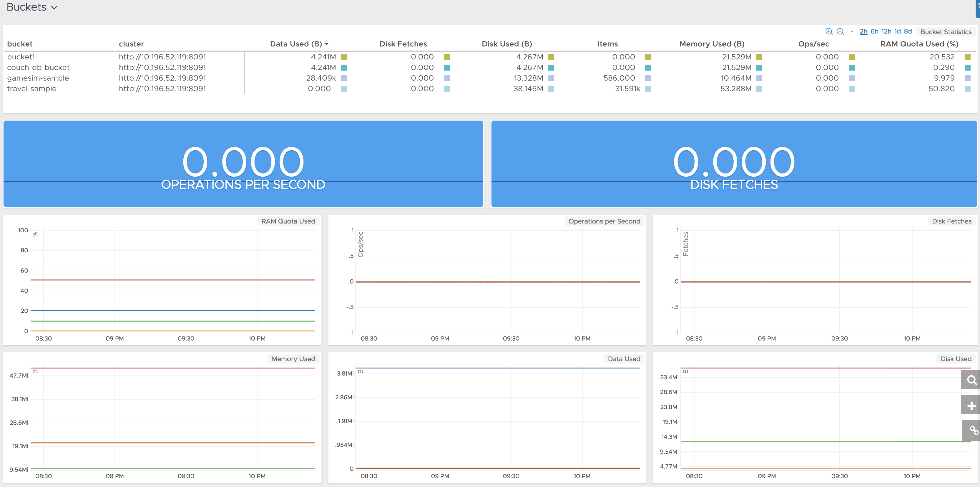Sort table by RAM Quota Used (%) header
The width and height of the screenshot is (980, 487).
pos(919,44)
